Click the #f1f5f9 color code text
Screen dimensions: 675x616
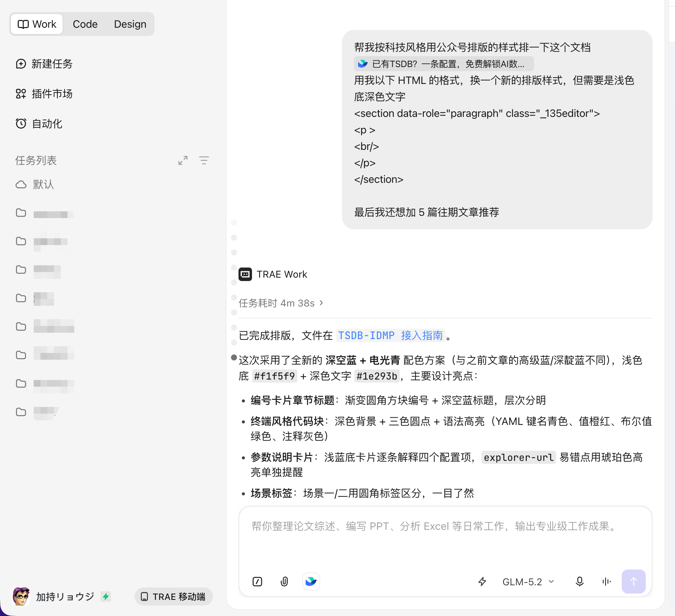pyautogui.click(x=274, y=376)
